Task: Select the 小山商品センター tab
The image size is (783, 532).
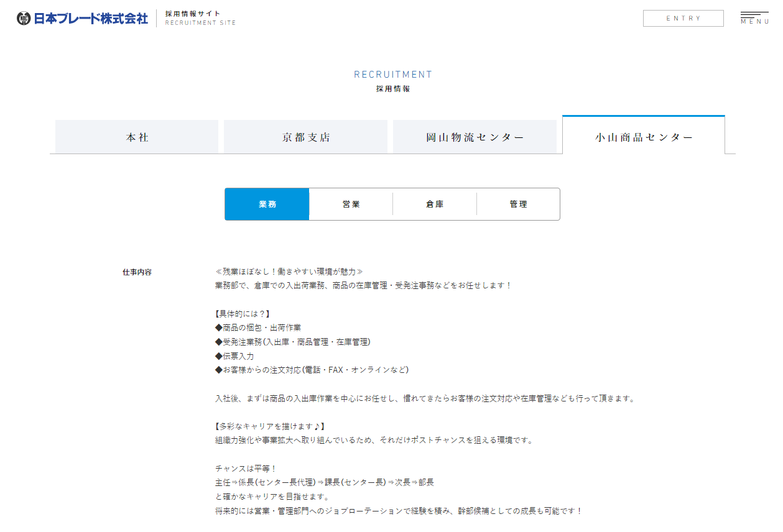Action: 644,137
